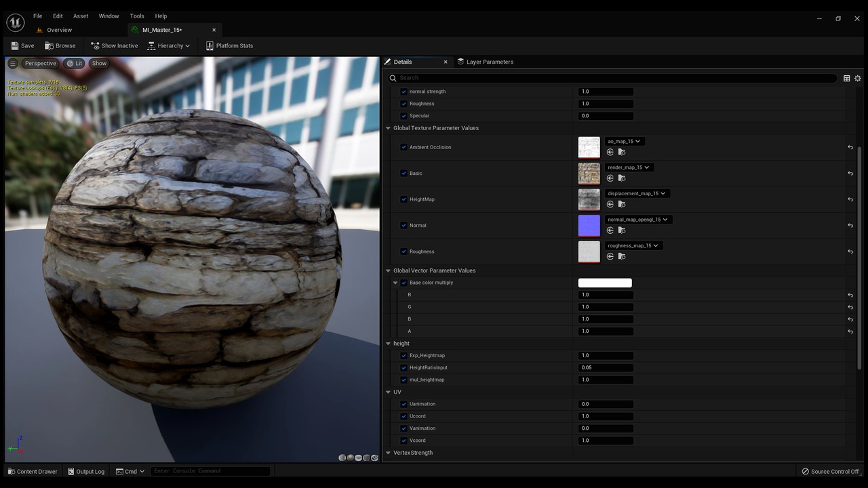Switch preview mesh to cube primitive

[x=366, y=457]
